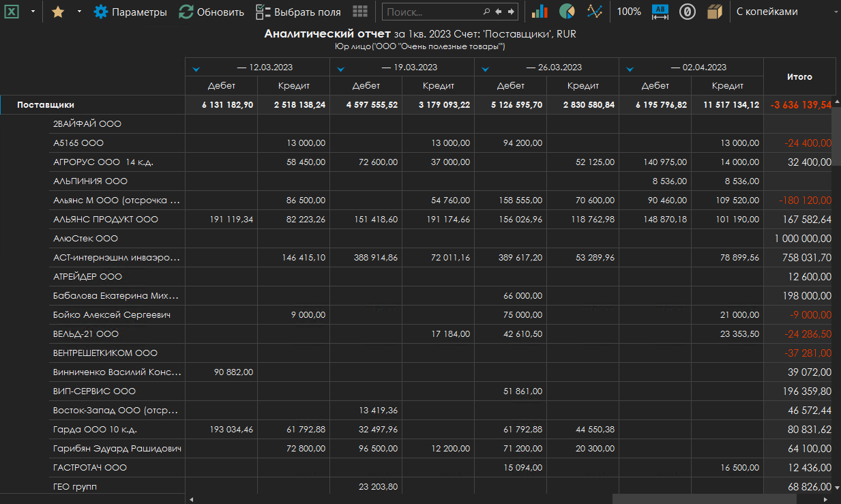Open Параметры settings
The height and width of the screenshot is (504, 841).
130,12
